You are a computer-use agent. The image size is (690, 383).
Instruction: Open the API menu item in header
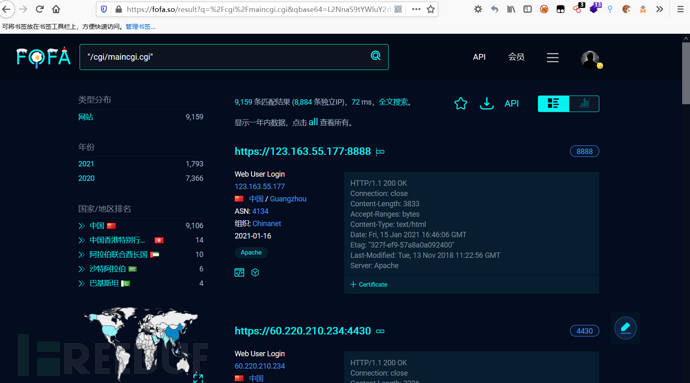(479, 57)
